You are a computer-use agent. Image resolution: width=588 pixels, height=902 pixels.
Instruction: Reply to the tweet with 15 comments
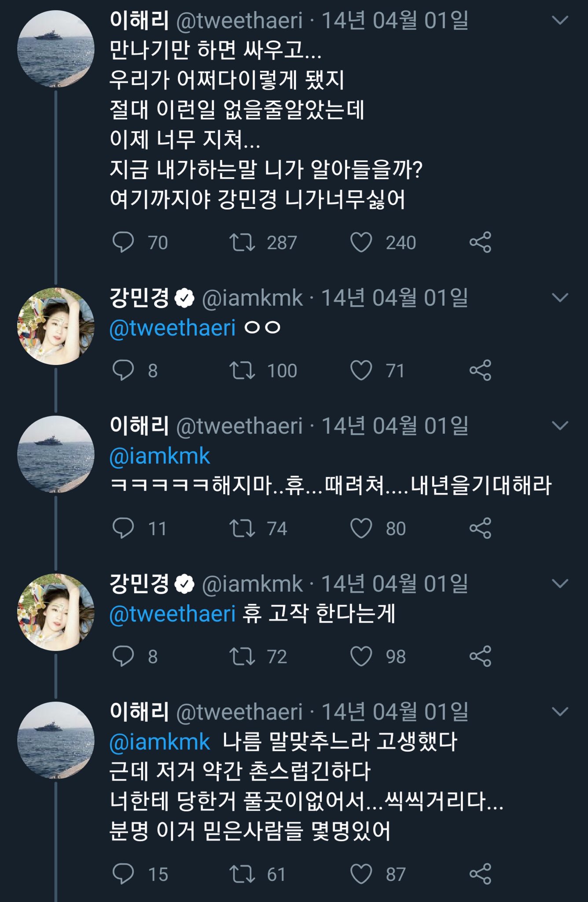click(x=123, y=874)
